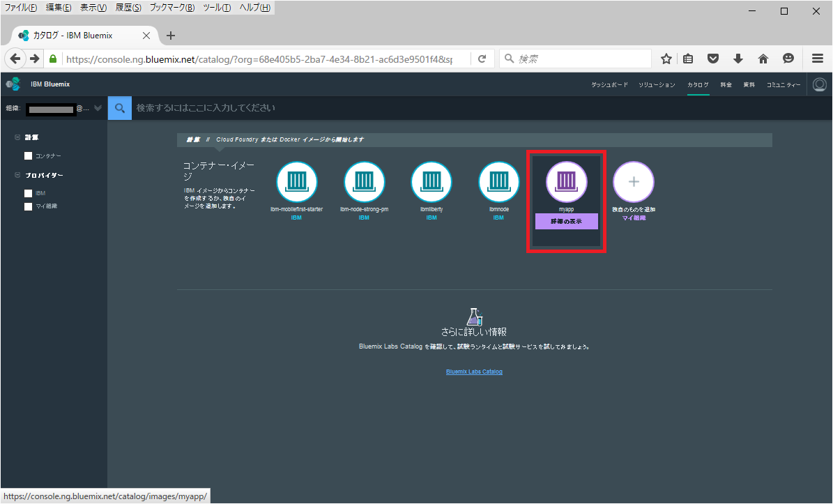Expand the organization dropdown chevron
The width and height of the screenshot is (833, 504).
coord(98,108)
